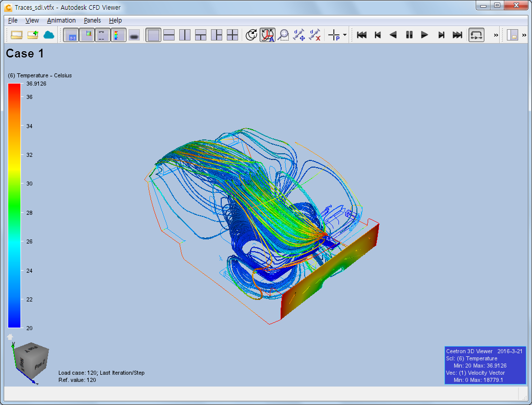The height and width of the screenshot is (405, 532).
Task: Select single view layout
Action: tap(154, 35)
